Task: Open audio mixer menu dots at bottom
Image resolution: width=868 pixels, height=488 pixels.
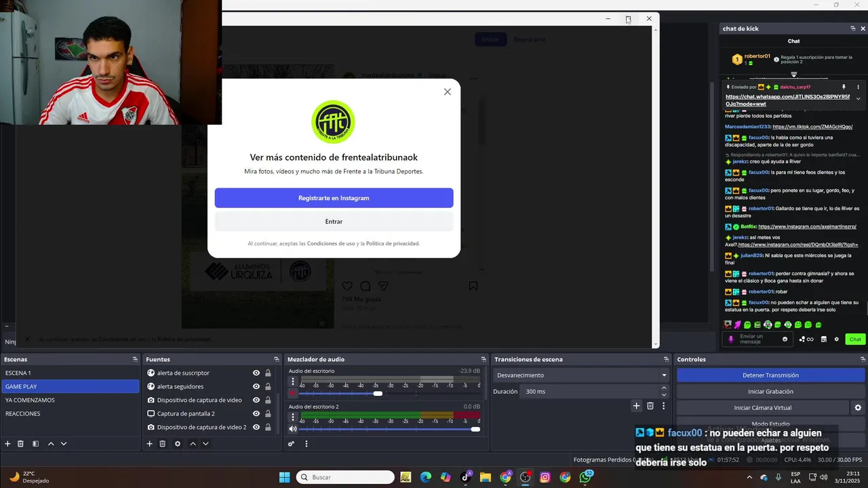Action: point(307,444)
